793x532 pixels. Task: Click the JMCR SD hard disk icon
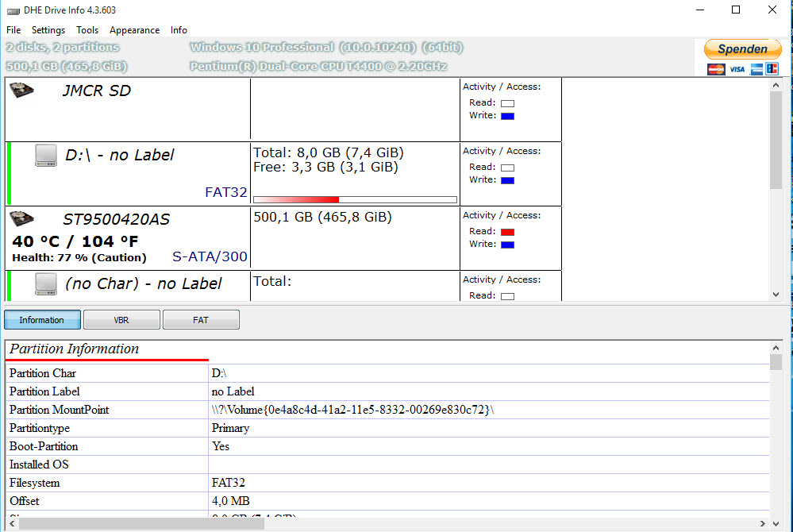click(21, 90)
